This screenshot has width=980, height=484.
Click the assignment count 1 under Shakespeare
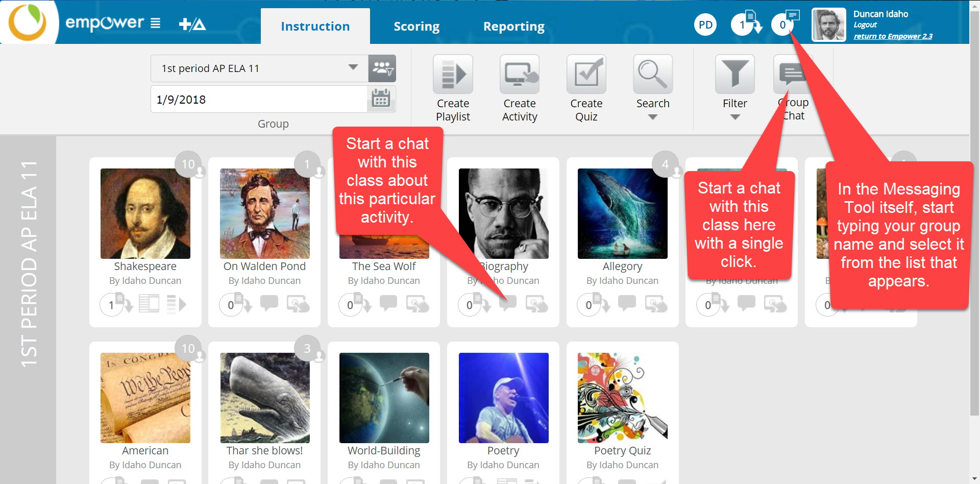116,304
